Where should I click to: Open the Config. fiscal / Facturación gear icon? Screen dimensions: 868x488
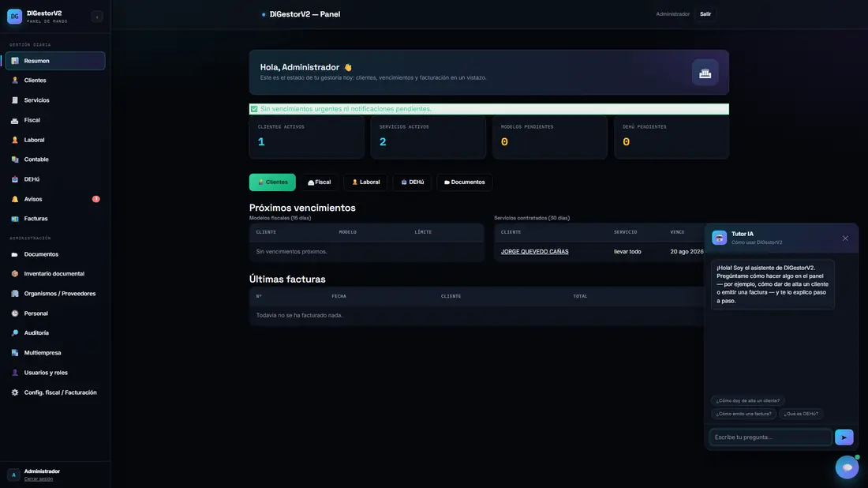pos(15,392)
